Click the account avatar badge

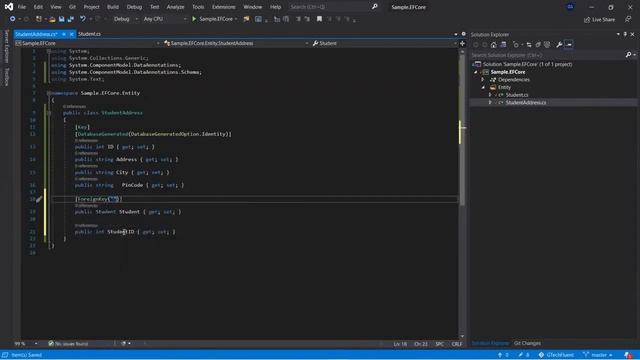click(x=570, y=7)
